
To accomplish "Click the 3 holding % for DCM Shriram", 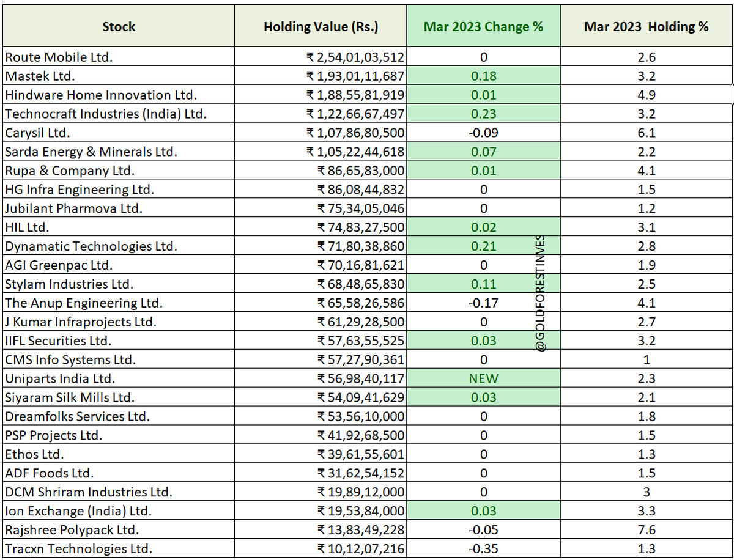I will tap(647, 493).
